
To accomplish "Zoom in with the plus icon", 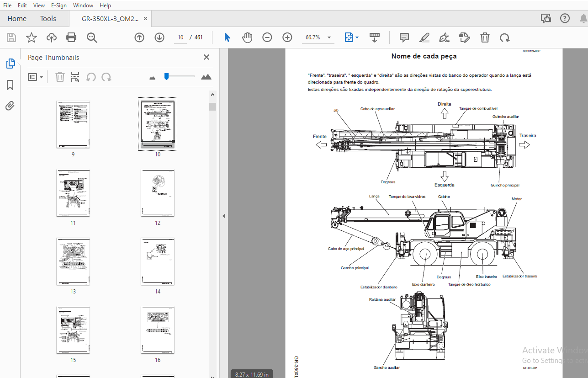I will [x=287, y=37].
